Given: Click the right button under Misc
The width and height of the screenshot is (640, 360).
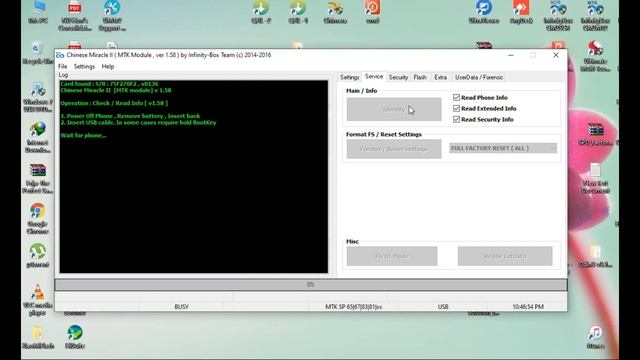Looking at the screenshot, I should [505, 256].
